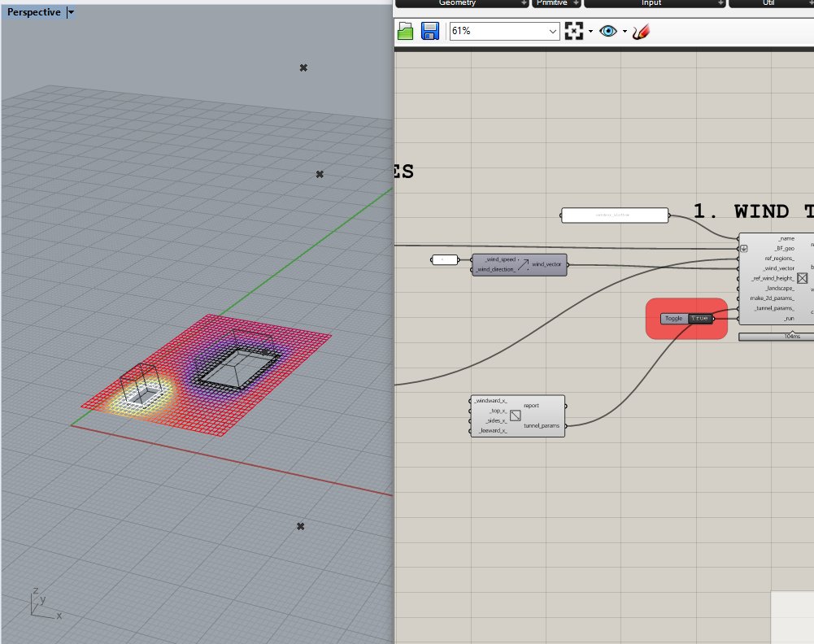
Task: Open the Input component category
Action: pyautogui.click(x=651, y=3)
